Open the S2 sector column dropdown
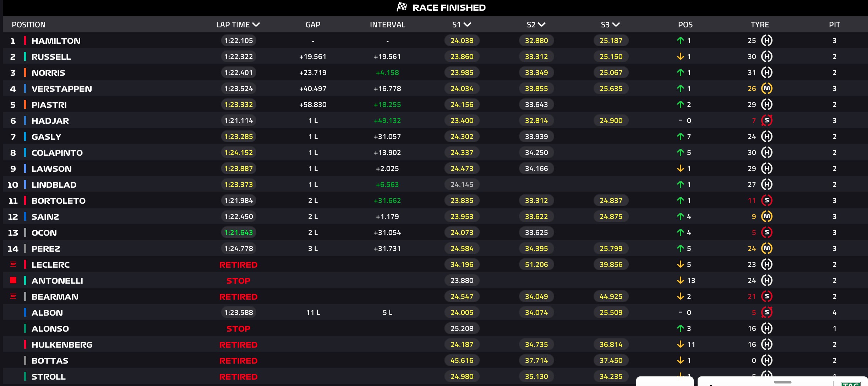Image resolution: width=868 pixels, height=386 pixels. coord(541,25)
